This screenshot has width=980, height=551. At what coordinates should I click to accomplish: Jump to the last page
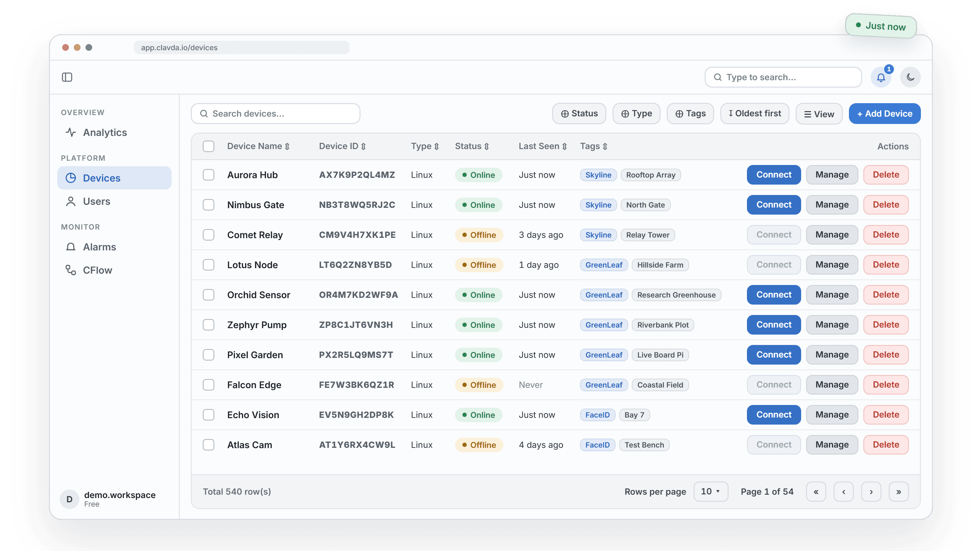(899, 492)
